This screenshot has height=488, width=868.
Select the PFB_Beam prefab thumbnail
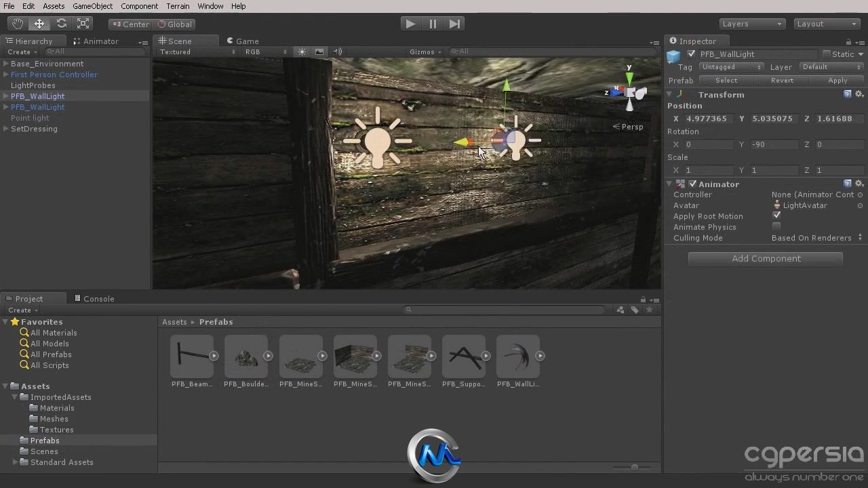pyautogui.click(x=193, y=357)
